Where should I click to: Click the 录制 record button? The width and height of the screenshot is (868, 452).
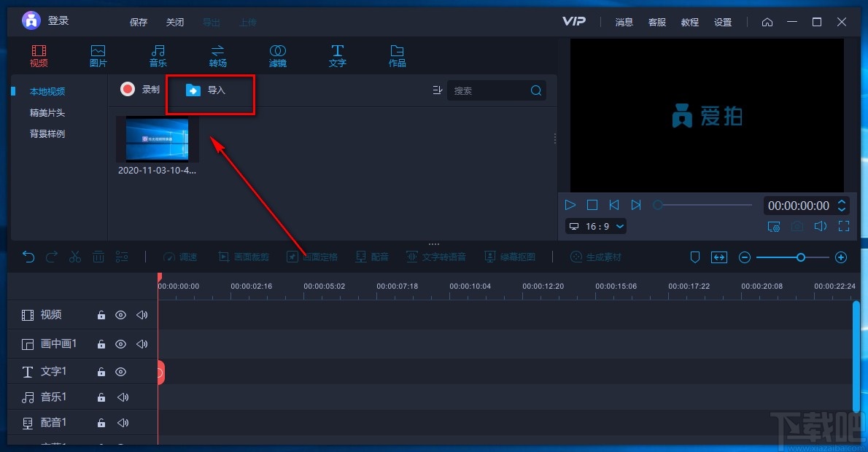click(x=140, y=89)
